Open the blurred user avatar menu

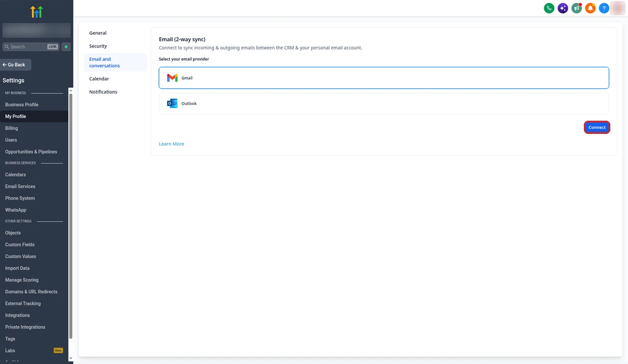pos(617,8)
